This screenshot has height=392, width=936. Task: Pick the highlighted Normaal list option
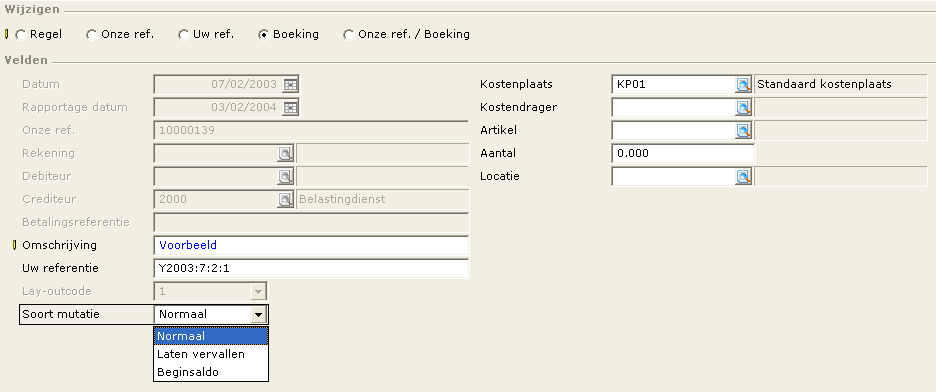click(211, 336)
